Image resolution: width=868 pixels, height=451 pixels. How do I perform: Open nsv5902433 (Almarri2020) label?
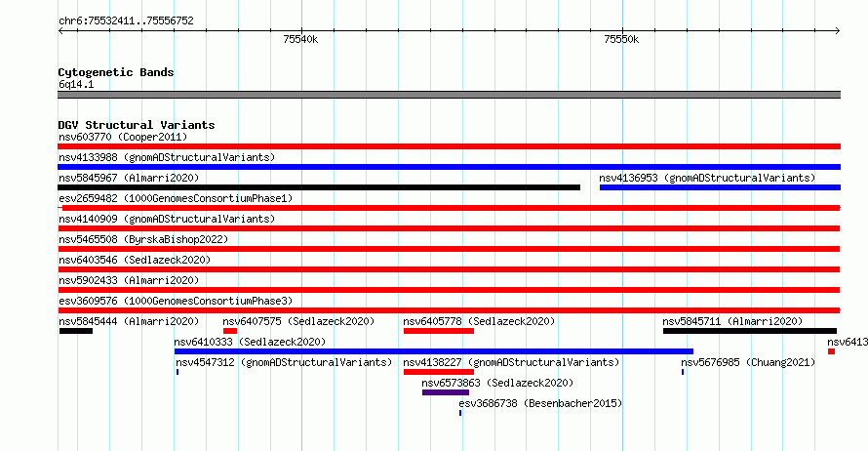pyautogui.click(x=129, y=280)
